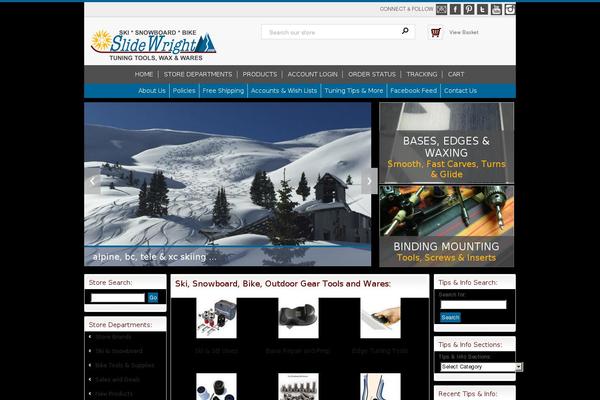Open ACCOUNT LOGIN menu item
The height and width of the screenshot is (400, 600).
coord(313,74)
